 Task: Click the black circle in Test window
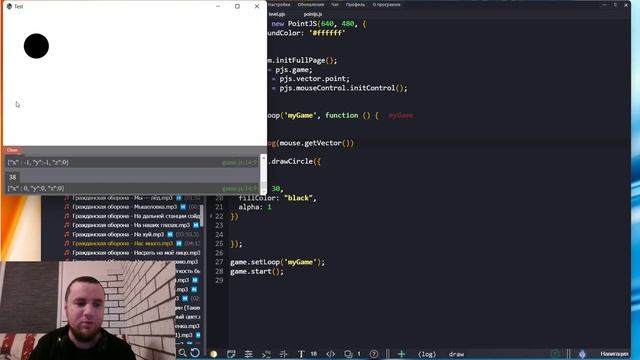coord(36,46)
